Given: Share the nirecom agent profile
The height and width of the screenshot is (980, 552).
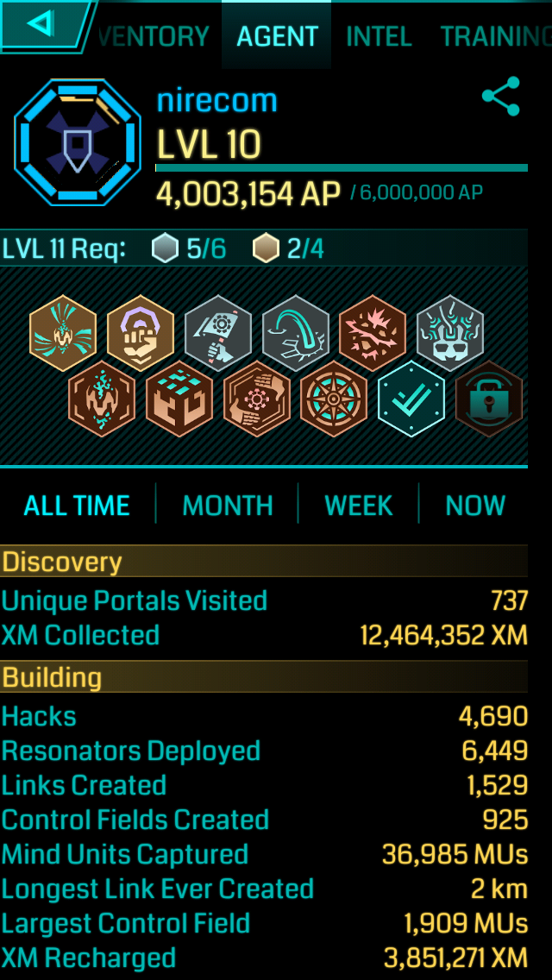Looking at the screenshot, I should coord(501,97).
